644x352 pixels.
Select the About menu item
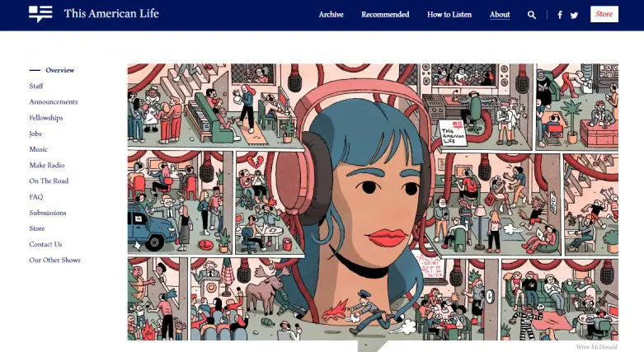tap(500, 14)
